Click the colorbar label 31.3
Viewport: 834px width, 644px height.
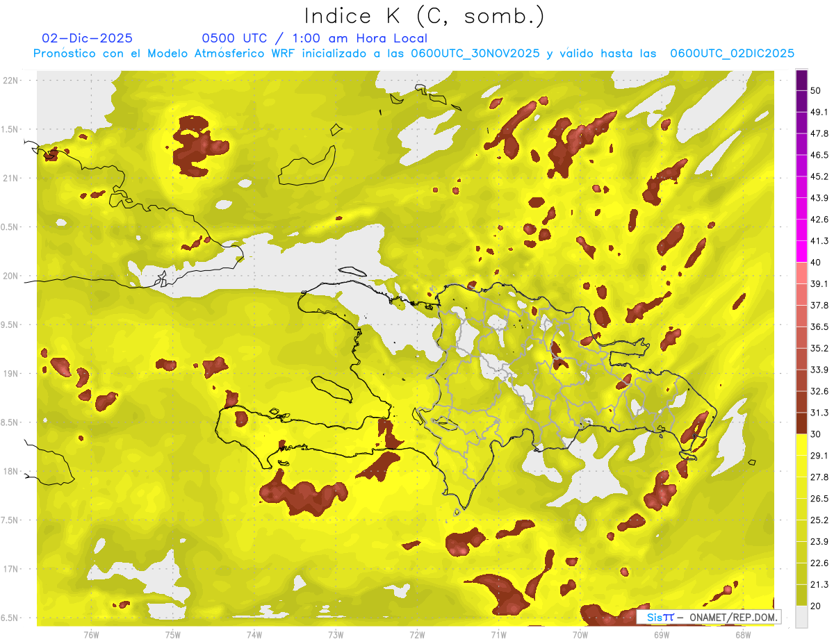coord(819,413)
